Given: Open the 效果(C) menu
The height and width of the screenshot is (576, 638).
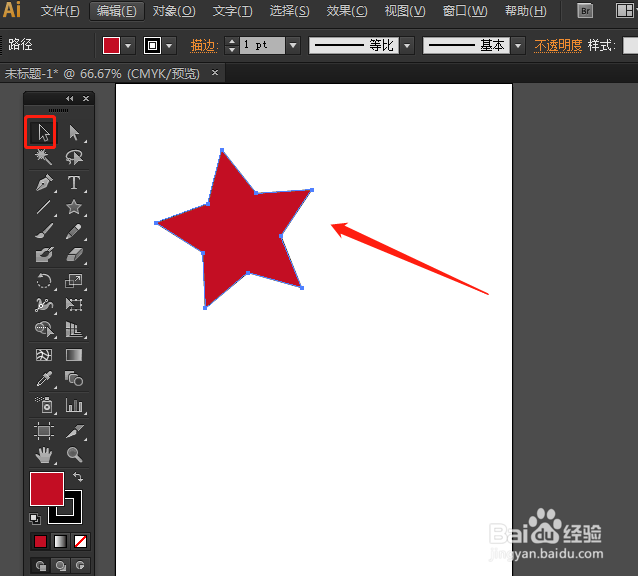Looking at the screenshot, I should (347, 11).
